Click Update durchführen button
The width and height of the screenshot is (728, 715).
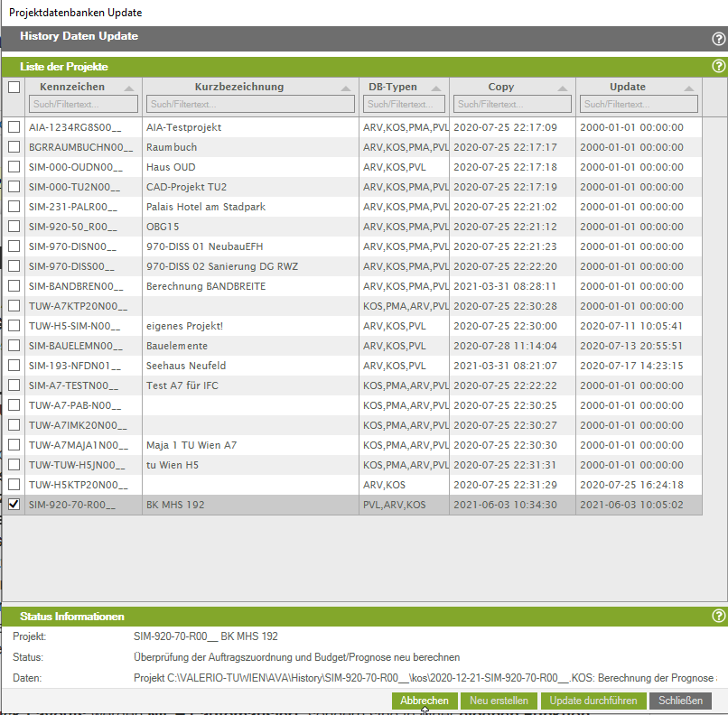pos(593,701)
